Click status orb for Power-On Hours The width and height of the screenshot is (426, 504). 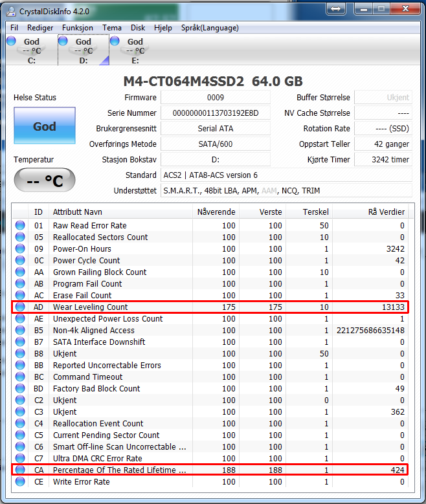(20, 248)
